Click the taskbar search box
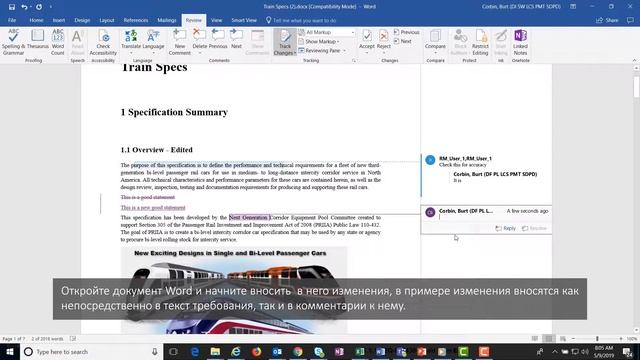 tap(91, 351)
